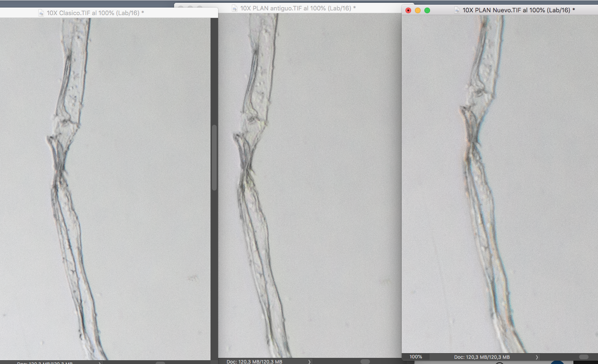Viewport: 598px width, 364px height.
Task: Maximize the 10X PLAN Nuevo.TIF window
Action: (427, 10)
